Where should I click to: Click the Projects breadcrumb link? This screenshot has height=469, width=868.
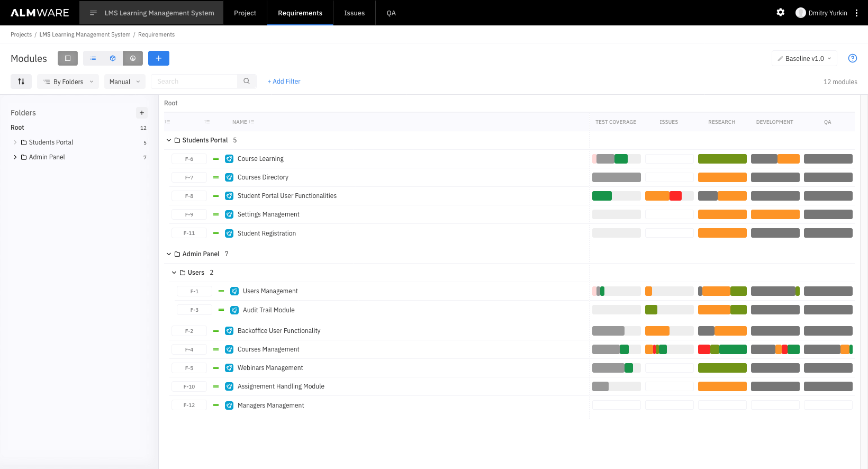(21, 34)
